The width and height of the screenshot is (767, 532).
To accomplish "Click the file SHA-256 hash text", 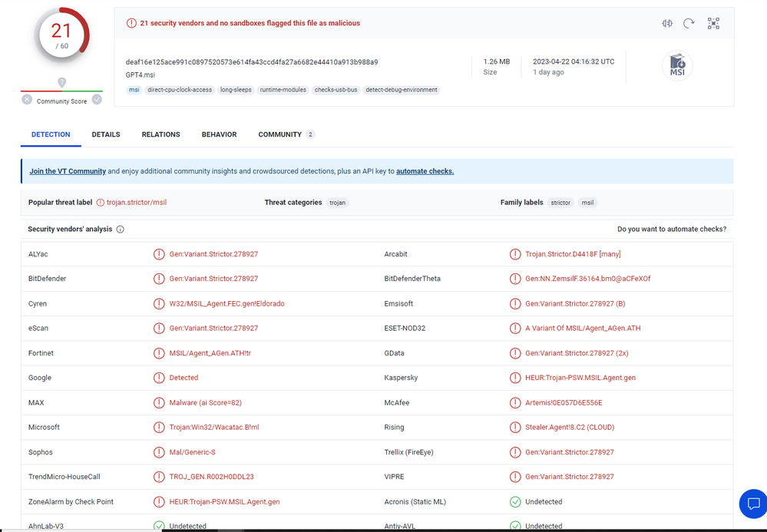I will (x=252, y=62).
